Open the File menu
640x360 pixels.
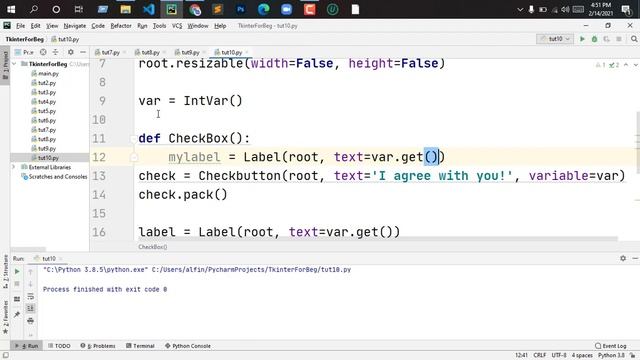(x=20, y=26)
